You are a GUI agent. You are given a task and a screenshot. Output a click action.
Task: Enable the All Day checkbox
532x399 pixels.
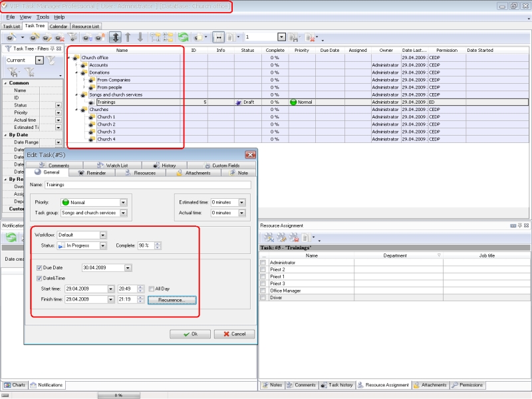pos(151,289)
